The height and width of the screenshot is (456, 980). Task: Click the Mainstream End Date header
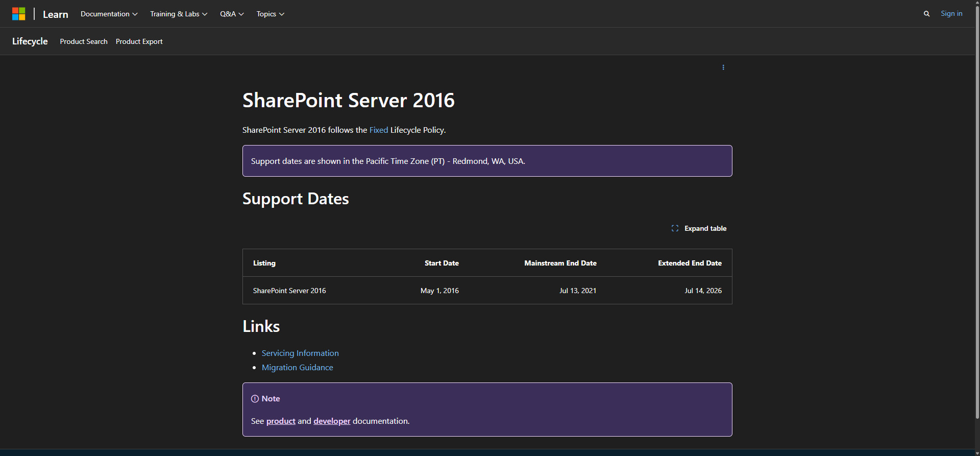(x=560, y=263)
